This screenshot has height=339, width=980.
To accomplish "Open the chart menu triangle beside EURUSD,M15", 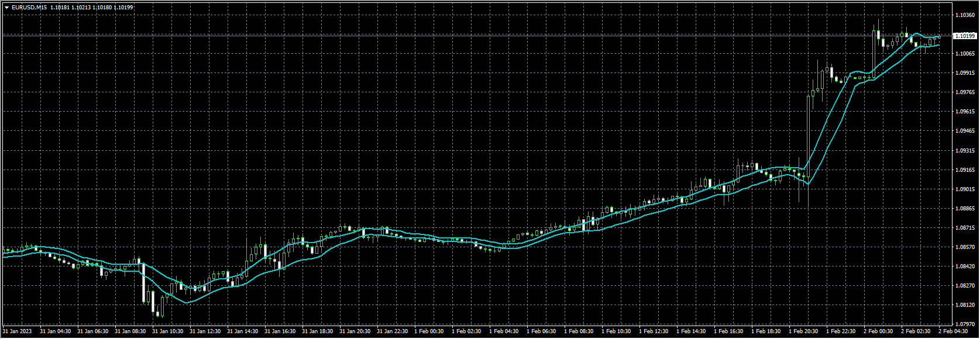I will [x=6, y=8].
